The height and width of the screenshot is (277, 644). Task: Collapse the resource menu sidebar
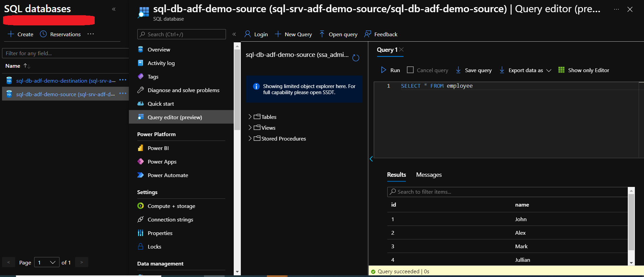click(x=234, y=34)
